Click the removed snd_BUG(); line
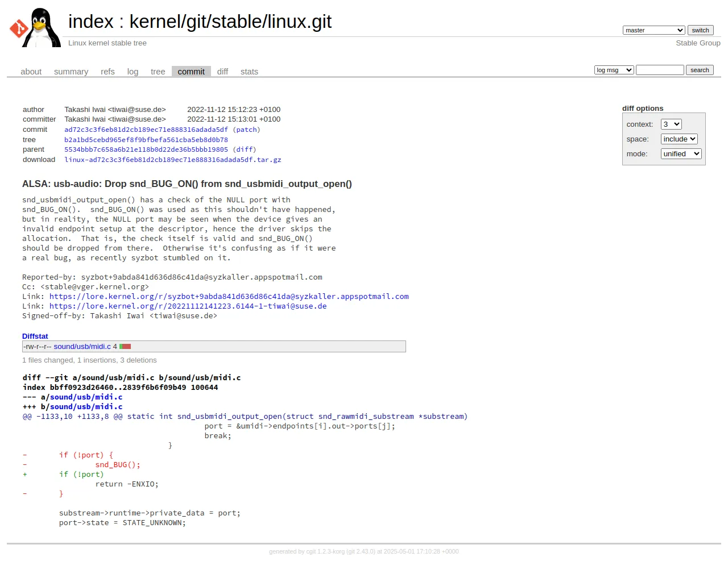This screenshot has width=728, height=582. coord(81,465)
